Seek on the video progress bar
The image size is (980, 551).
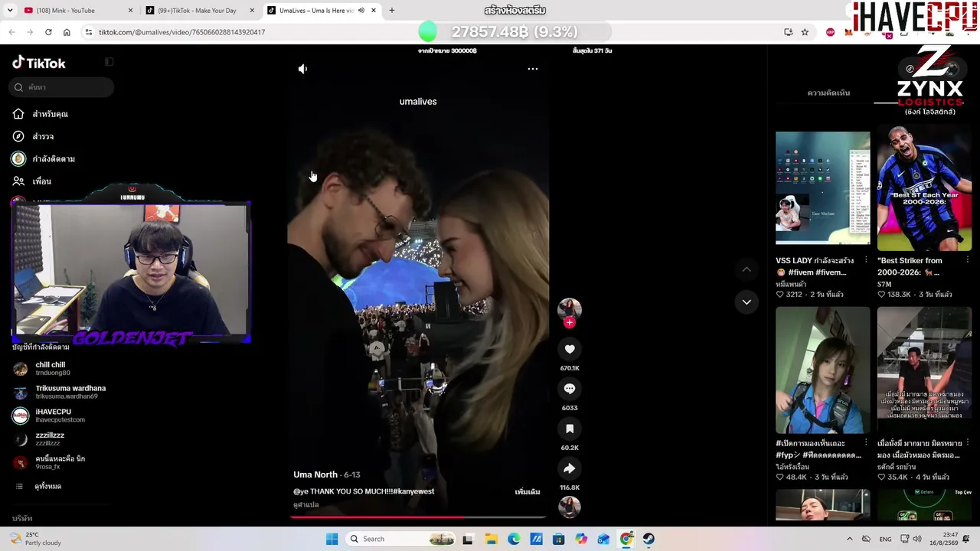coord(418,517)
